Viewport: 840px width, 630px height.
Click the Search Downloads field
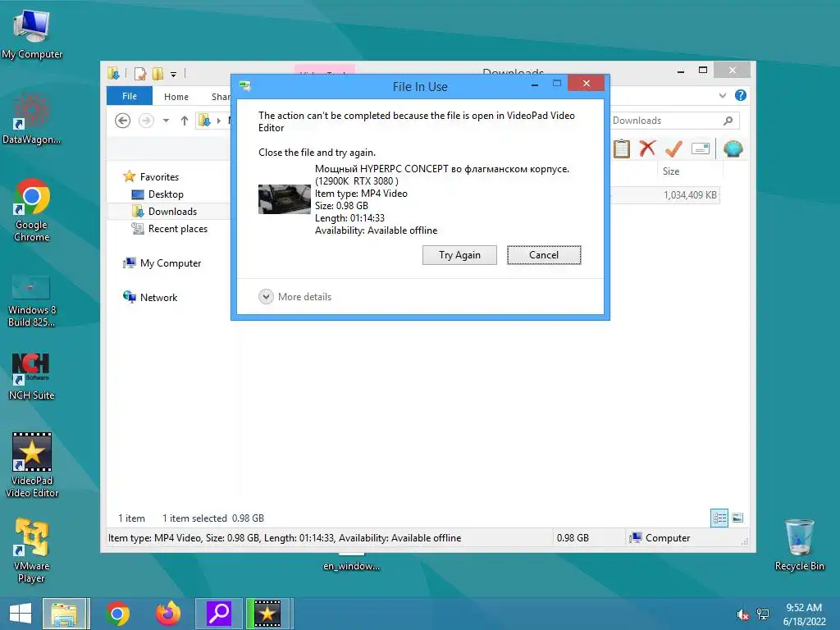(674, 121)
